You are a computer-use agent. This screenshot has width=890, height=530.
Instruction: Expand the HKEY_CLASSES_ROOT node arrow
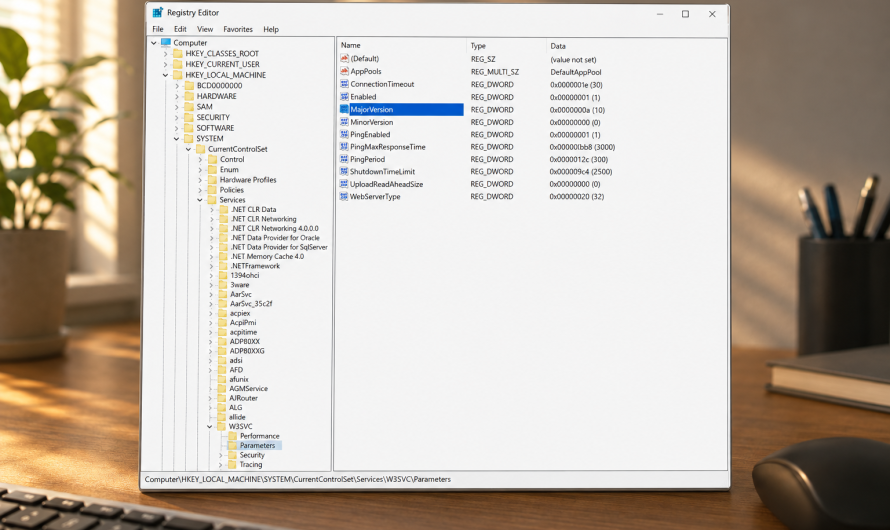coord(166,54)
